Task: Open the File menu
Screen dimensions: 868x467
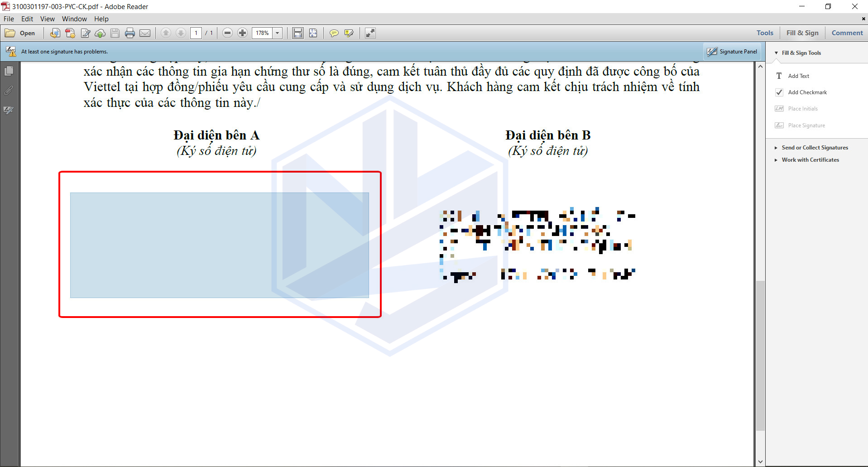Action: pyautogui.click(x=9, y=19)
